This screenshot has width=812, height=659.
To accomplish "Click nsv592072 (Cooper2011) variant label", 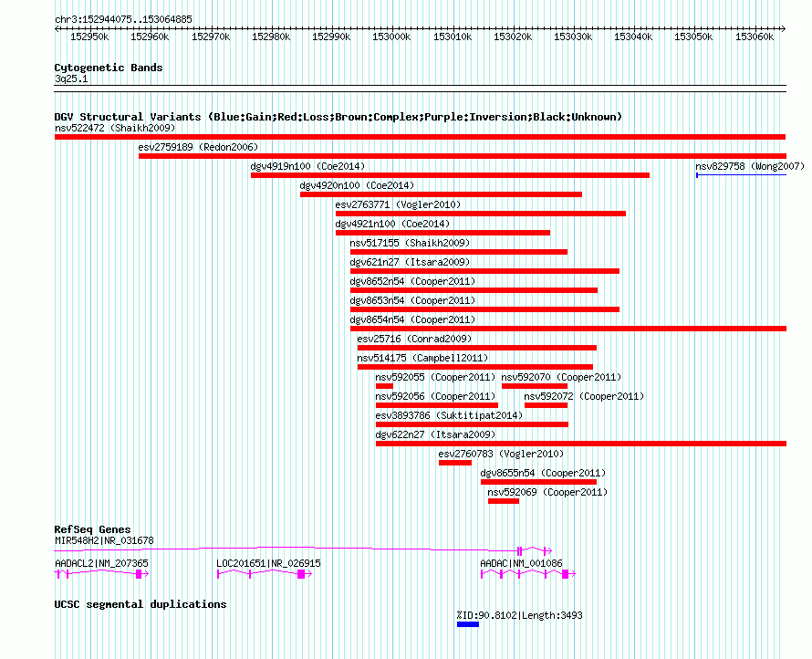I will (584, 396).
